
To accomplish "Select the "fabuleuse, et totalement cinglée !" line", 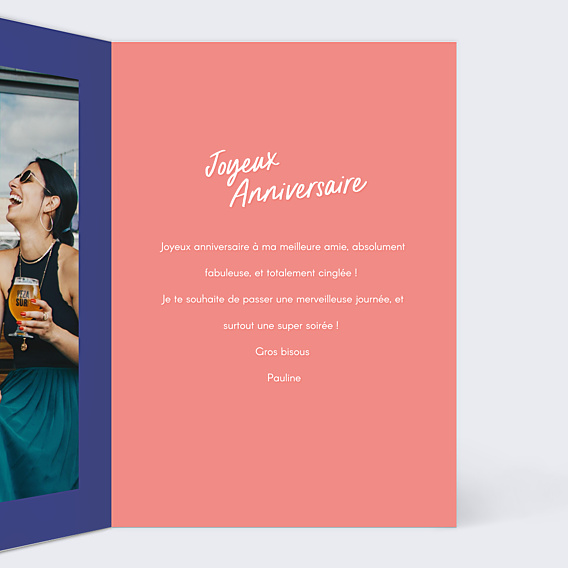I will click(281, 273).
